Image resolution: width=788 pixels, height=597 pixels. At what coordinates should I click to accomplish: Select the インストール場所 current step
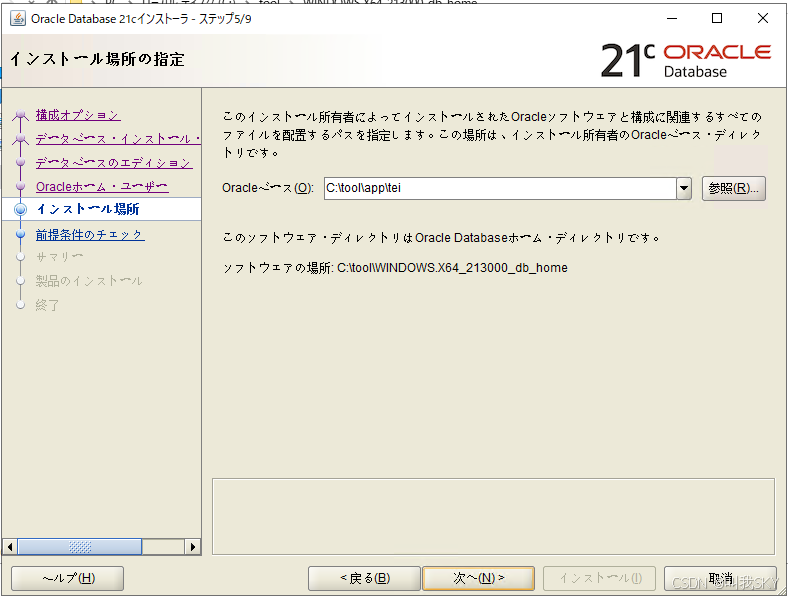[87, 209]
